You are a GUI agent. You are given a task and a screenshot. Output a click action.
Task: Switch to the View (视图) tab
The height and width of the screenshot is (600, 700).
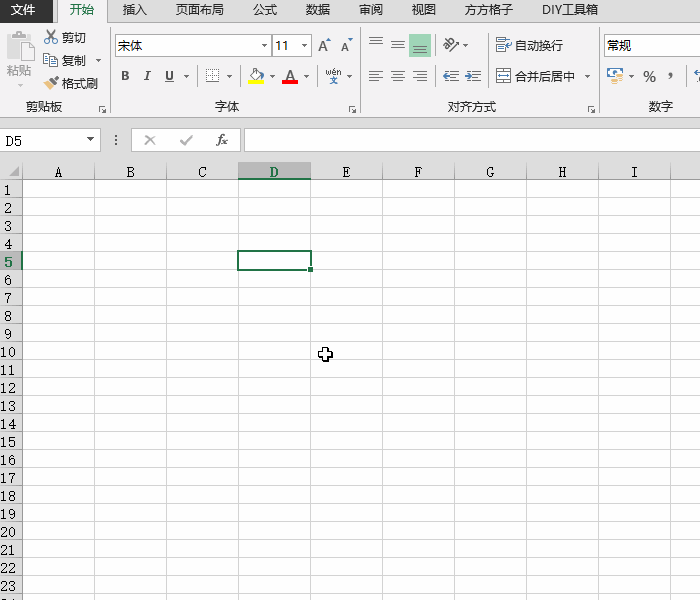(x=424, y=10)
